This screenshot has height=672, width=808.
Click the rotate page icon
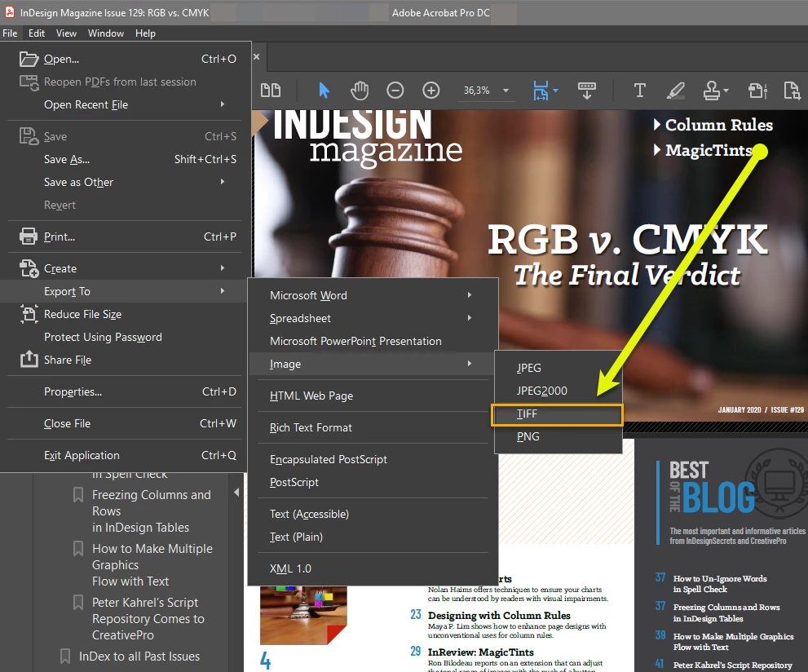pos(757,91)
